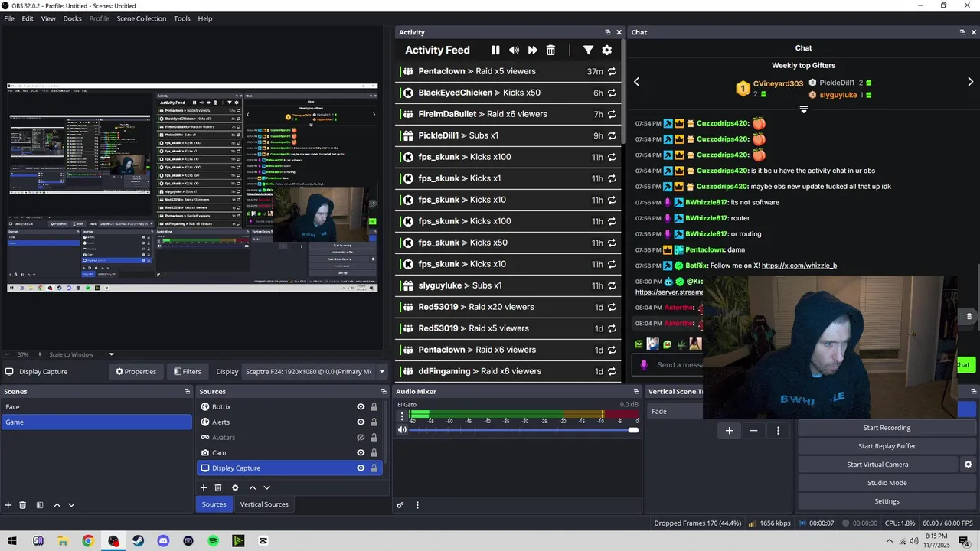The image size is (980, 551).
Task: Replay Pentaclown Raid x5 viewers alert
Action: click(612, 71)
